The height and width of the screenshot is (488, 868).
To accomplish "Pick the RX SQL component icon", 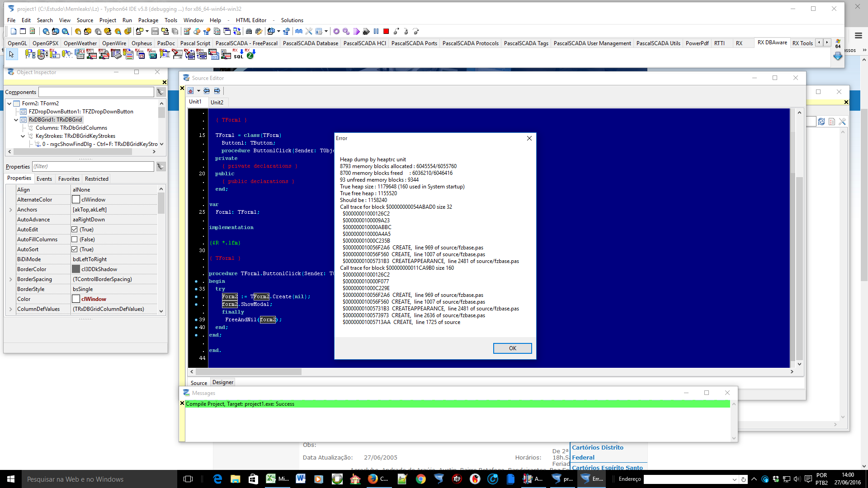I will (x=239, y=54).
